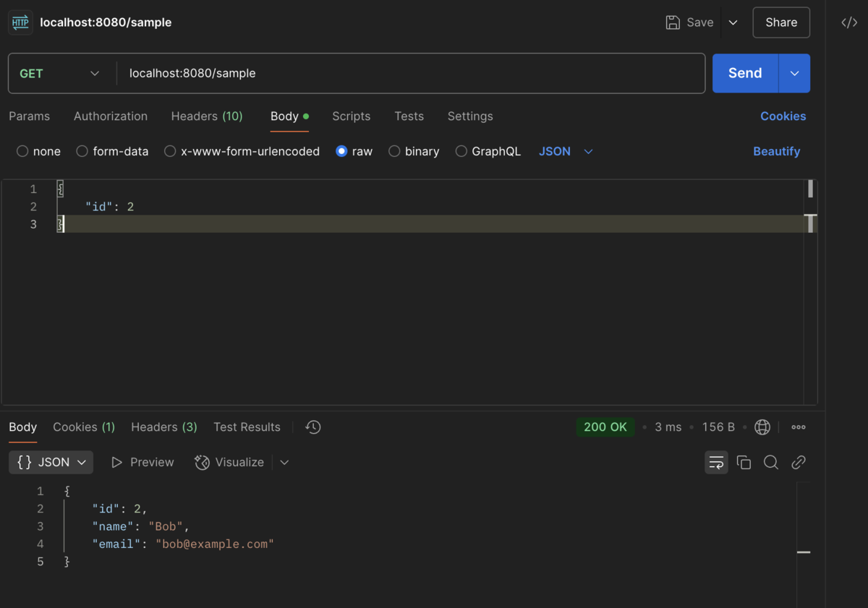
Task: Toggle word wrap in response
Action: [716, 463]
